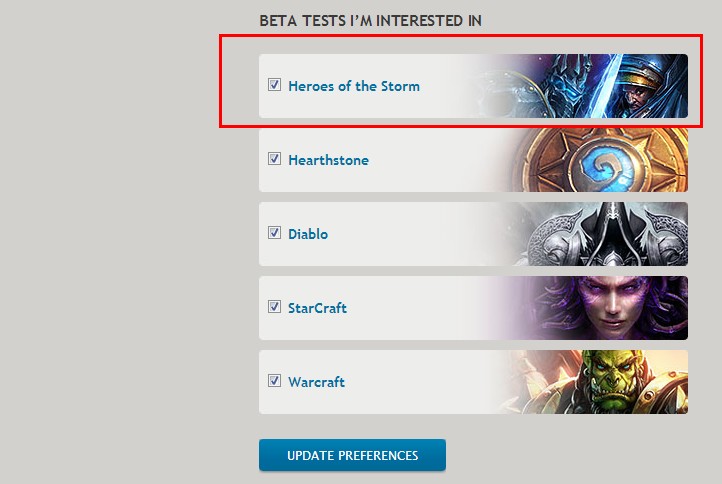Click the Heroes of the Storm label
This screenshot has height=484, width=722.
[x=354, y=86]
